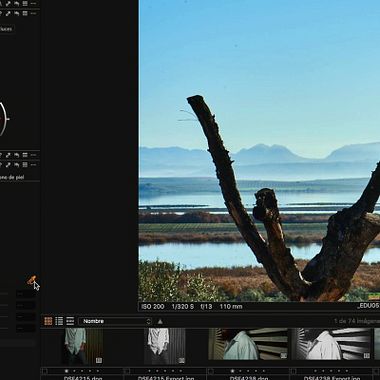380x380 pixels.
Task: Click the expand arrow in the topmost tool header
Action: 8,3
